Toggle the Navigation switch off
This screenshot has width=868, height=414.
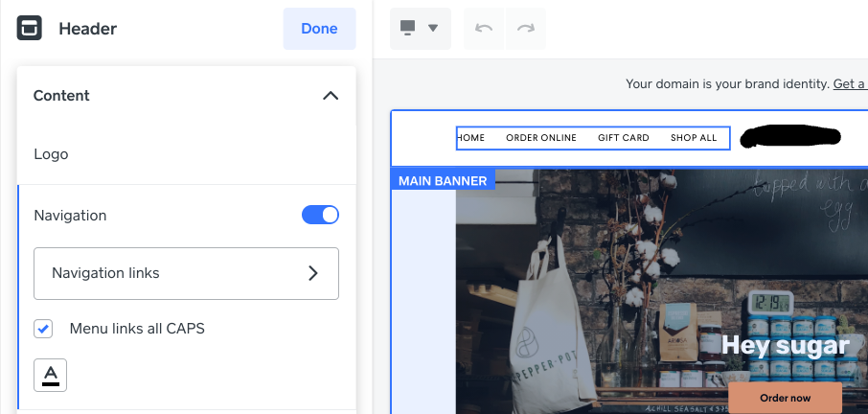pos(320,216)
